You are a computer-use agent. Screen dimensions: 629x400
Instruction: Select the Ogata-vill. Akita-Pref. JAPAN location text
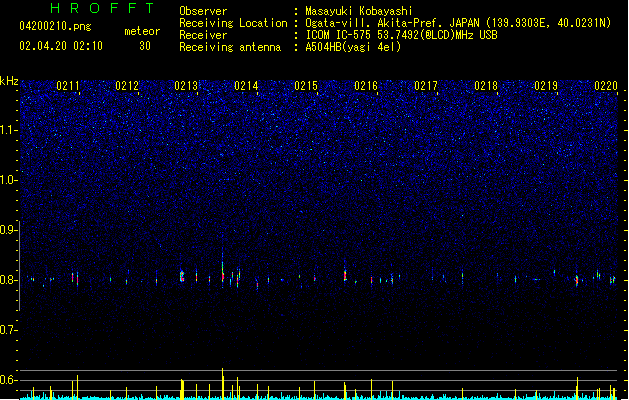[x=458, y=23]
